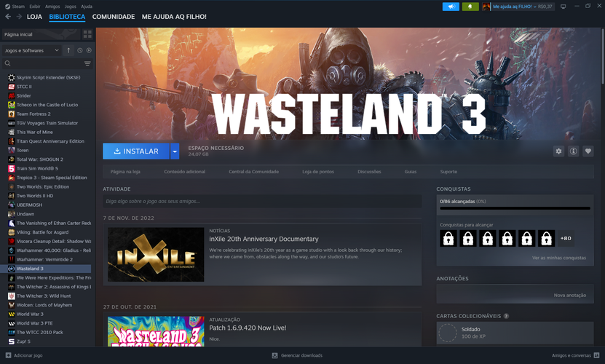Click the Página inicial button

click(41, 34)
